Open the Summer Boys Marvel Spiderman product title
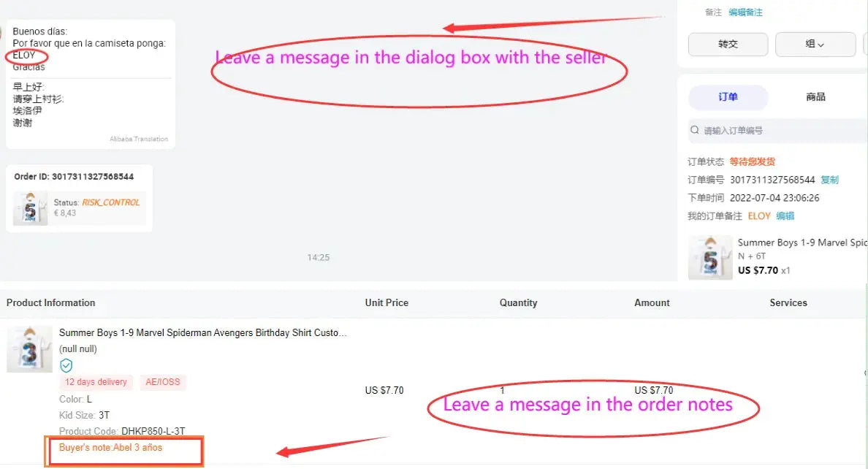 point(203,333)
